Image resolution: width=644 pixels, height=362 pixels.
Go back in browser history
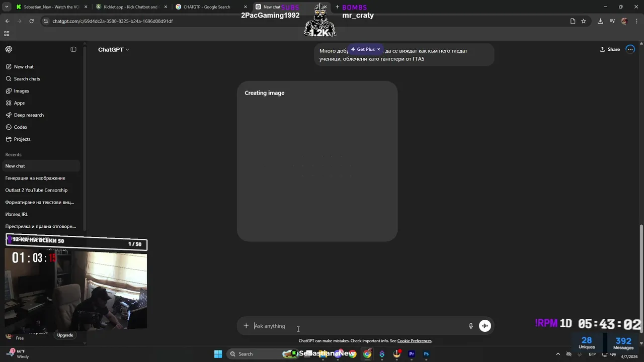7,21
